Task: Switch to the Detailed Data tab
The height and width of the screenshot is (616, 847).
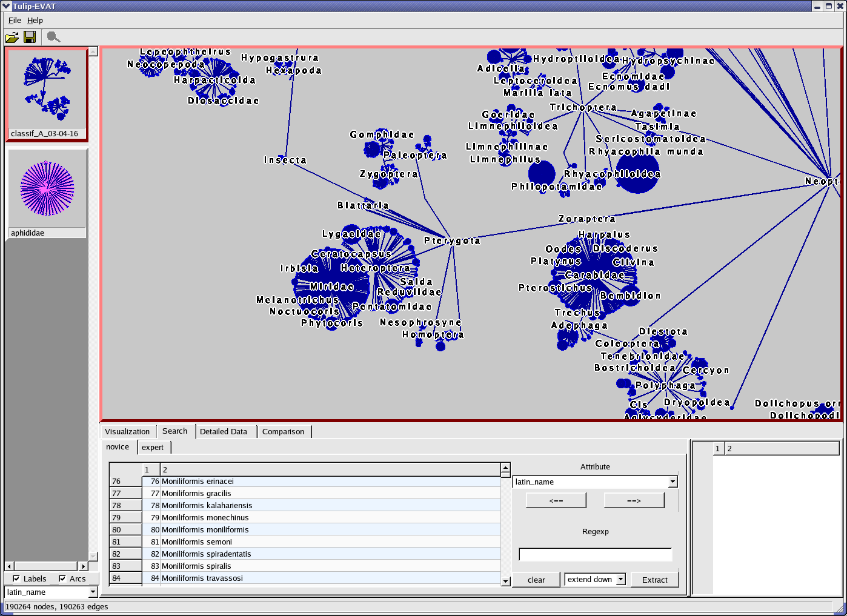Action: tap(224, 431)
